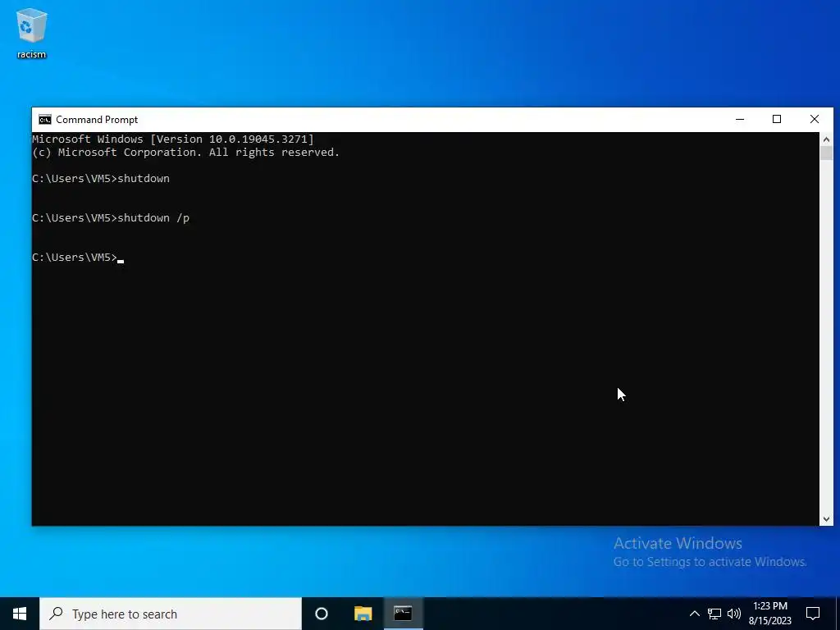Open the volume speaker tray icon
The height and width of the screenshot is (630, 840).
(734, 614)
